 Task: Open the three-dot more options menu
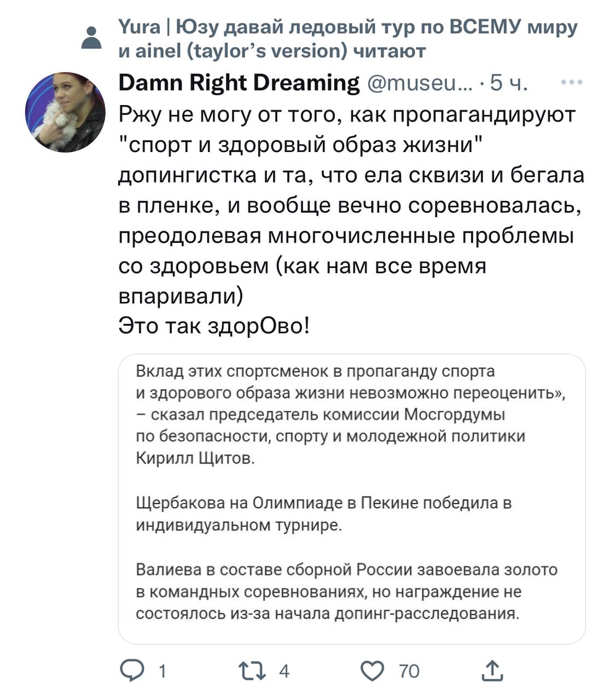coord(572,83)
